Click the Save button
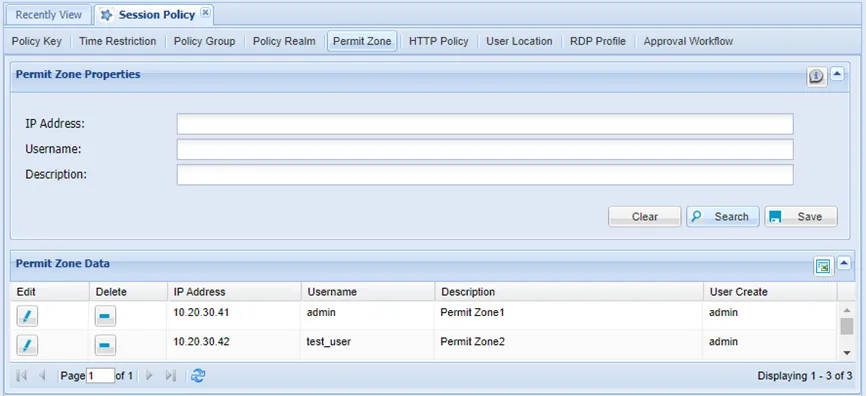866x396 pixels. 801,217
